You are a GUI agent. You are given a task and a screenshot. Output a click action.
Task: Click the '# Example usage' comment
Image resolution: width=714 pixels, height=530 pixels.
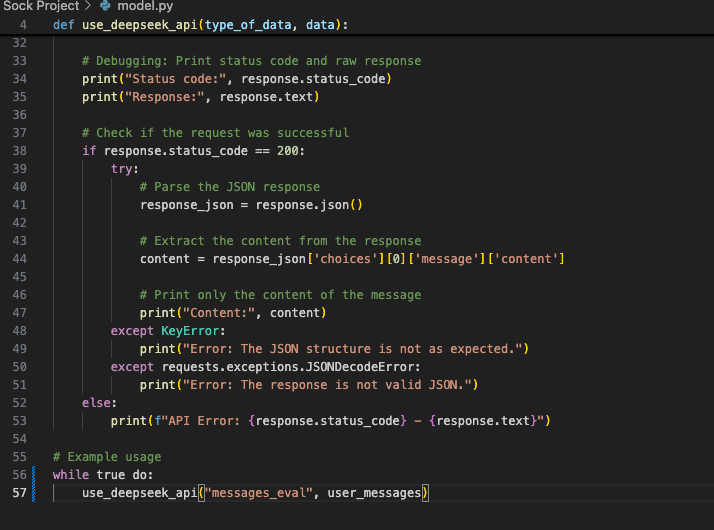[x=107, y=457]
